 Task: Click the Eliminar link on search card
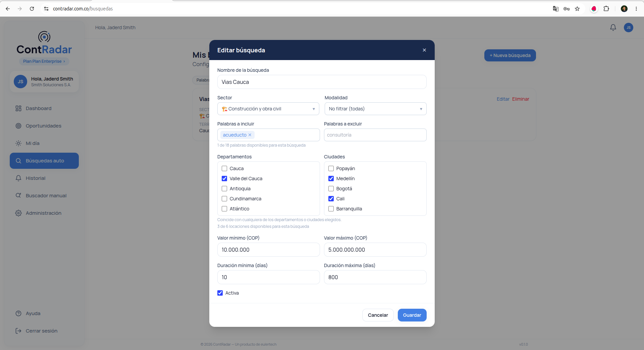[521, 99]
